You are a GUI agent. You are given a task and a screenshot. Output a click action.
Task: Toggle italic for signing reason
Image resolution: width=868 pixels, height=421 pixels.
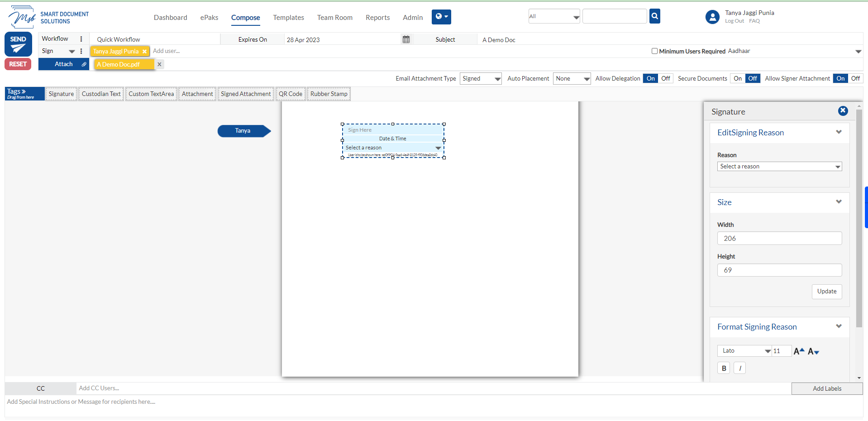[739, 368]
